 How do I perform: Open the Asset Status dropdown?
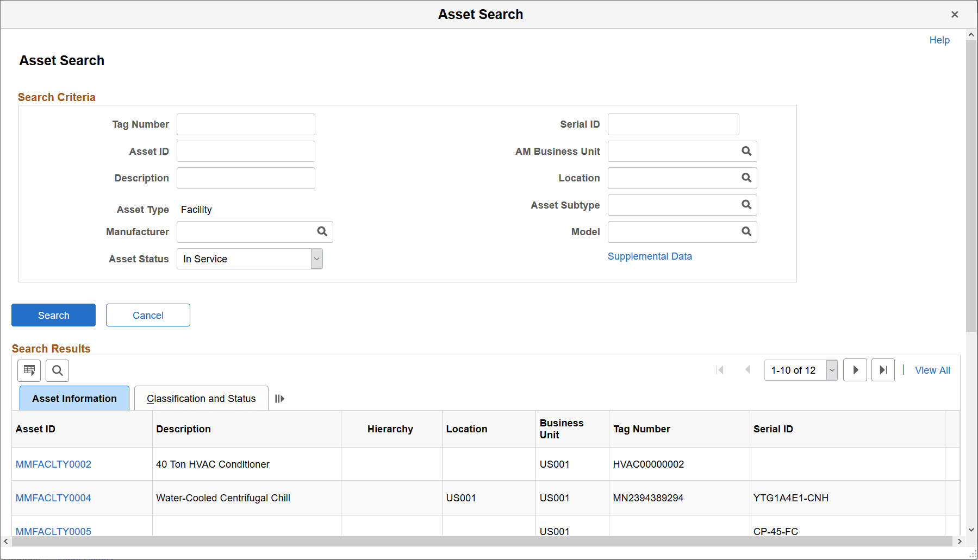pos(316,259)
